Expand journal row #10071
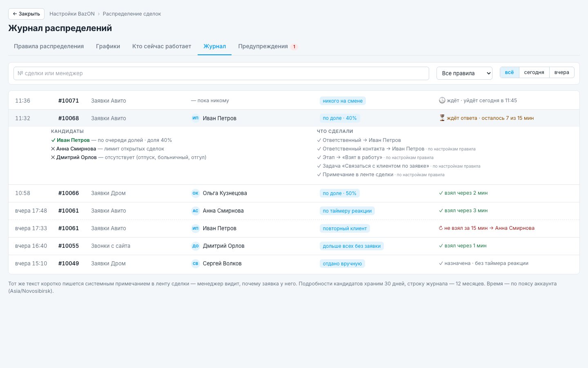This screenshot has height=368, width=588. 294,101
